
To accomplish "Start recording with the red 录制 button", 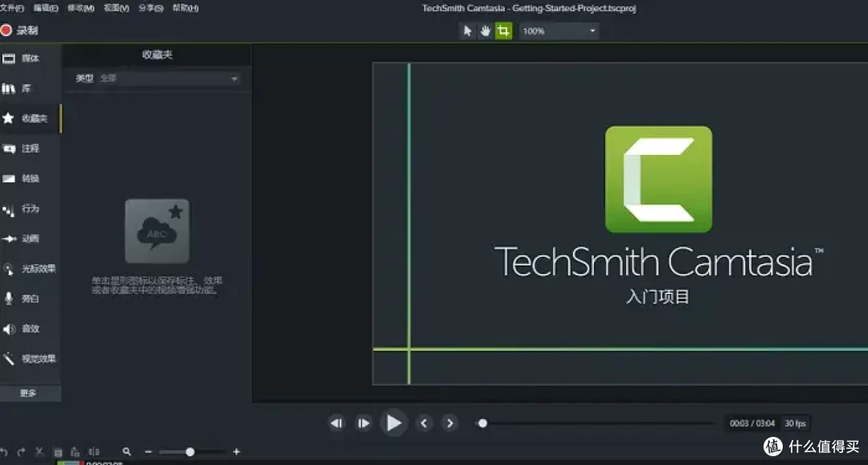I will coord(19,31).
